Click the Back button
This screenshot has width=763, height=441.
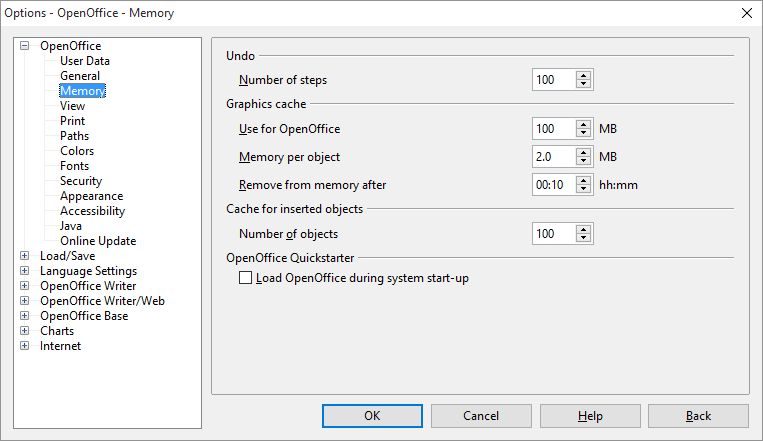pos(698,416)
